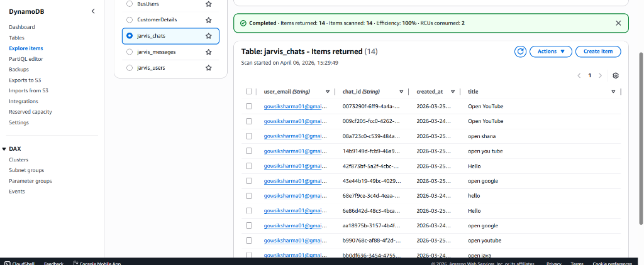Check the row with chat_id aa18975b
Image resolution: width=644 pixels, height=265 pixels.
(249, 225)
